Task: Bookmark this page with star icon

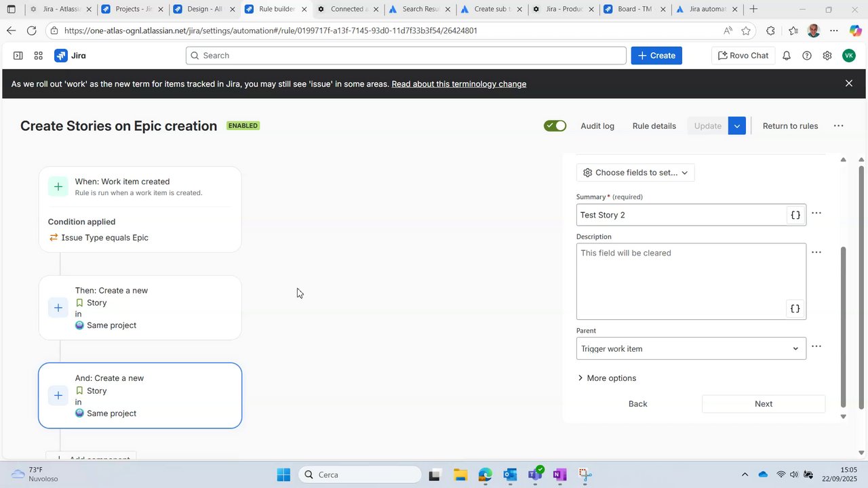Action: pos(746,30)
